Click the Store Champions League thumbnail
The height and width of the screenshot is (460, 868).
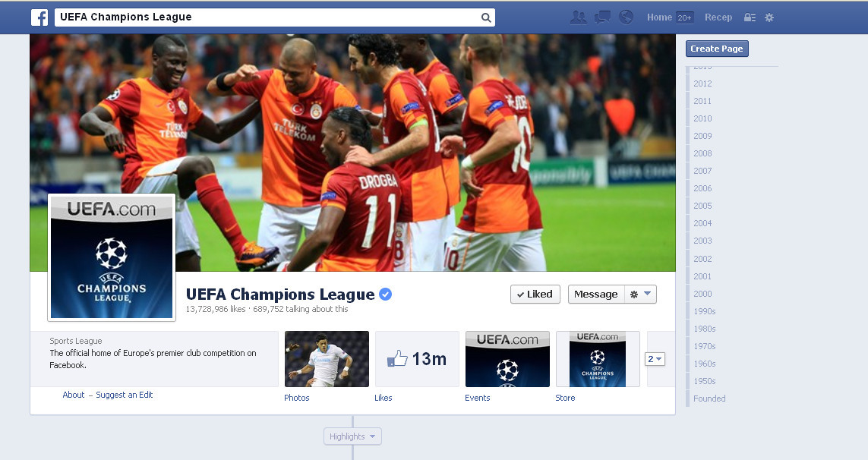click(598, 359)
